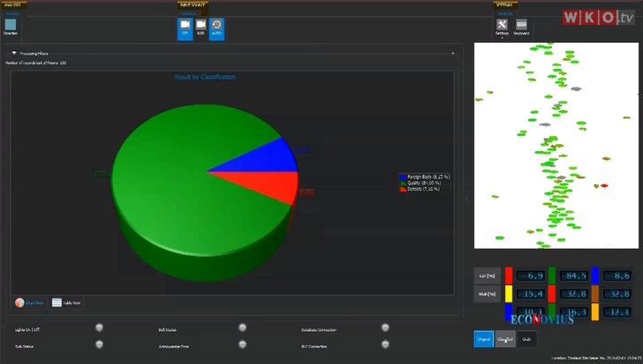This screenshot has height=364, width=643.
Task: Click the red Defects legend swatch
Action: tap(402, 189)
